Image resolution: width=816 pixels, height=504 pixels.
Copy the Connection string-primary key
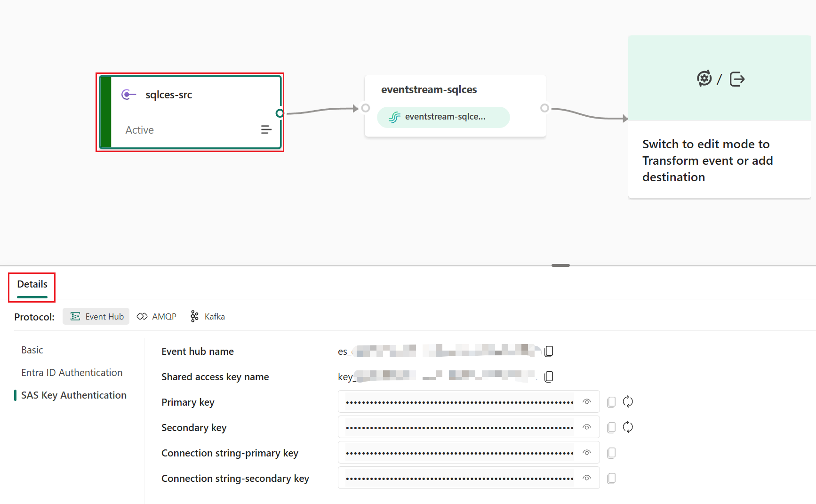pos(611,453)
